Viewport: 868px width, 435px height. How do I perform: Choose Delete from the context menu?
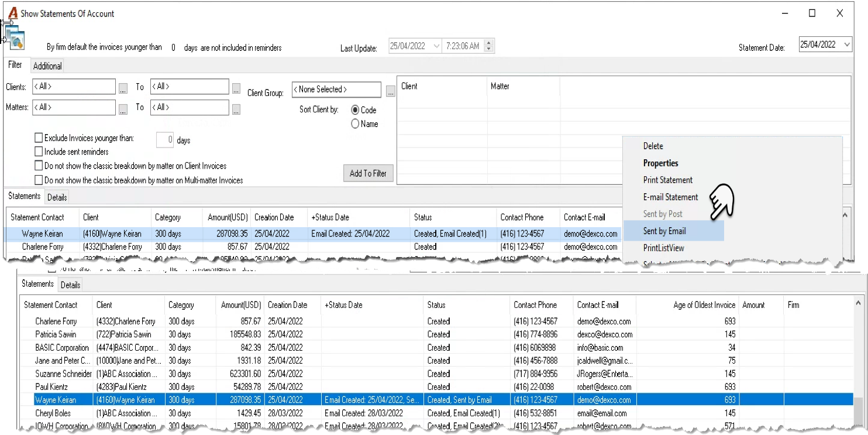(653, 146)
